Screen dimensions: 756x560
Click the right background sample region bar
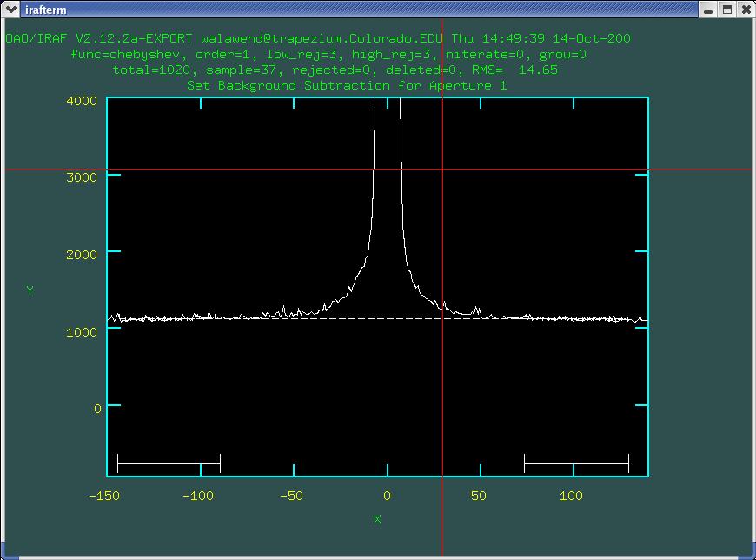(577, 464)
